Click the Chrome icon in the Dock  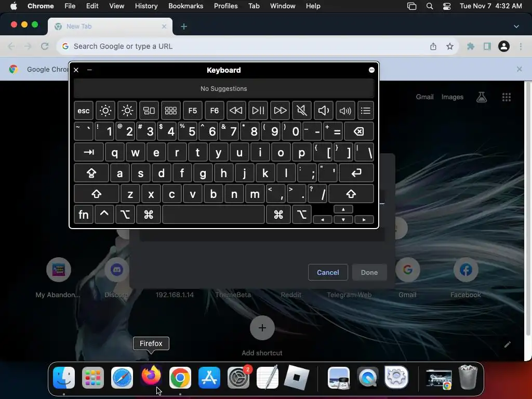click(180, 377)
